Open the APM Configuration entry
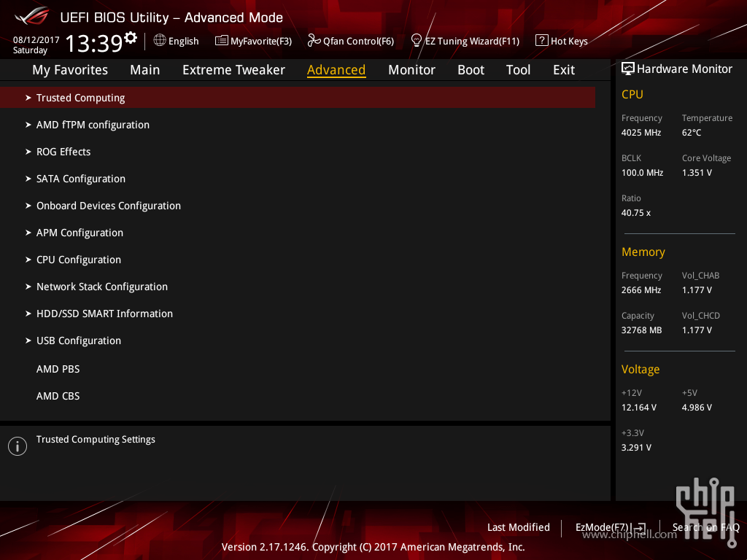This screenshot has width=747, height=560. pos(80,233)
